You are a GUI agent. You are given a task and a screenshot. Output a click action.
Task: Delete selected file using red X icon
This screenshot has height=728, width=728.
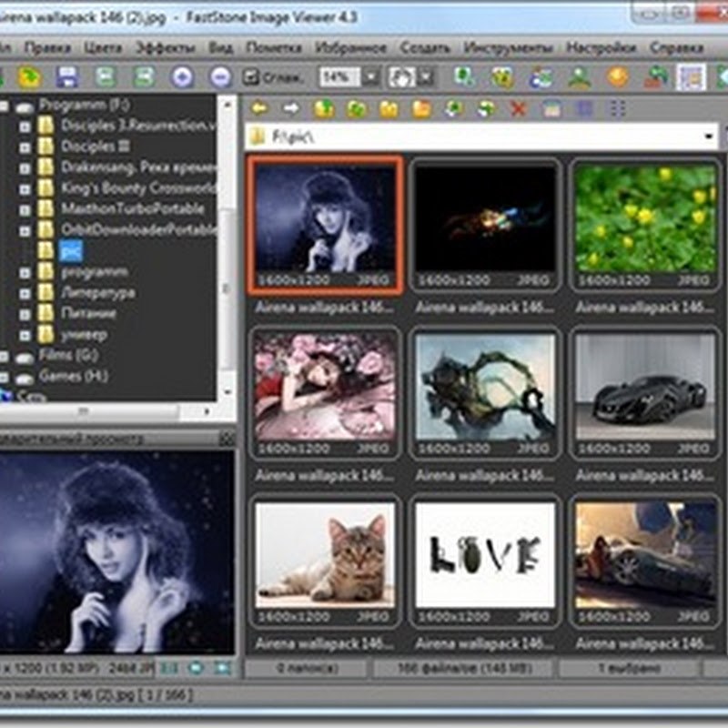pyautogui.click(x=518, y=109)
